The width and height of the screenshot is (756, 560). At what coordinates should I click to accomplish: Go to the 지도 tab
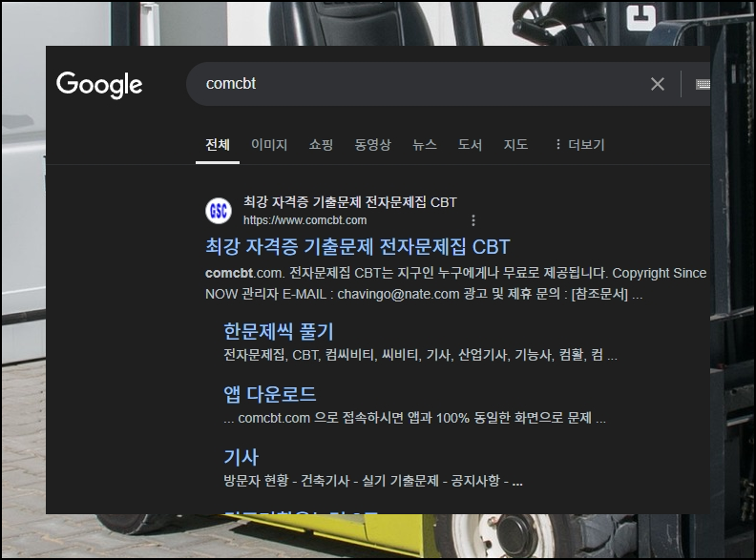pos(515,145)
